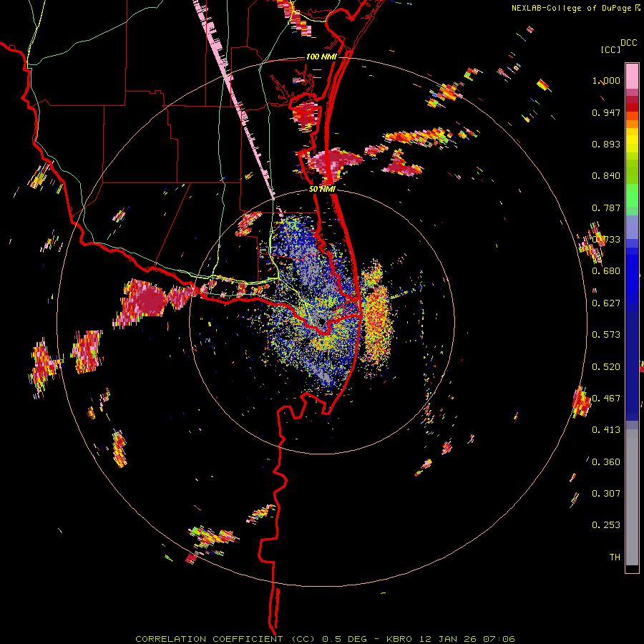Click the 0.467 legend value
The image size is (644, 644).
pos(606,399)
